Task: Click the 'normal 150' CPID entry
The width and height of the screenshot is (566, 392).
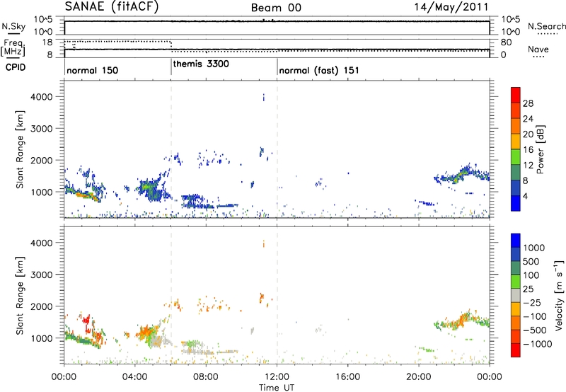Action: (x=93, y=70)
